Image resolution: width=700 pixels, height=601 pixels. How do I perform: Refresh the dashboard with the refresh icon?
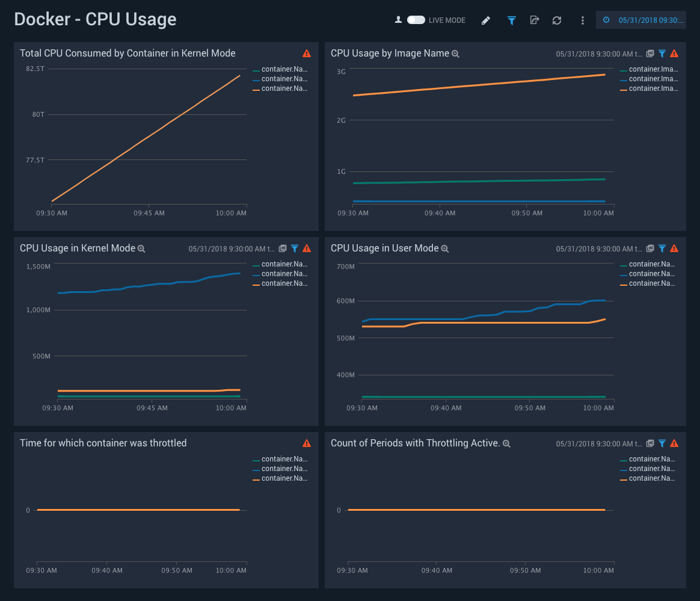click(557, 20)
